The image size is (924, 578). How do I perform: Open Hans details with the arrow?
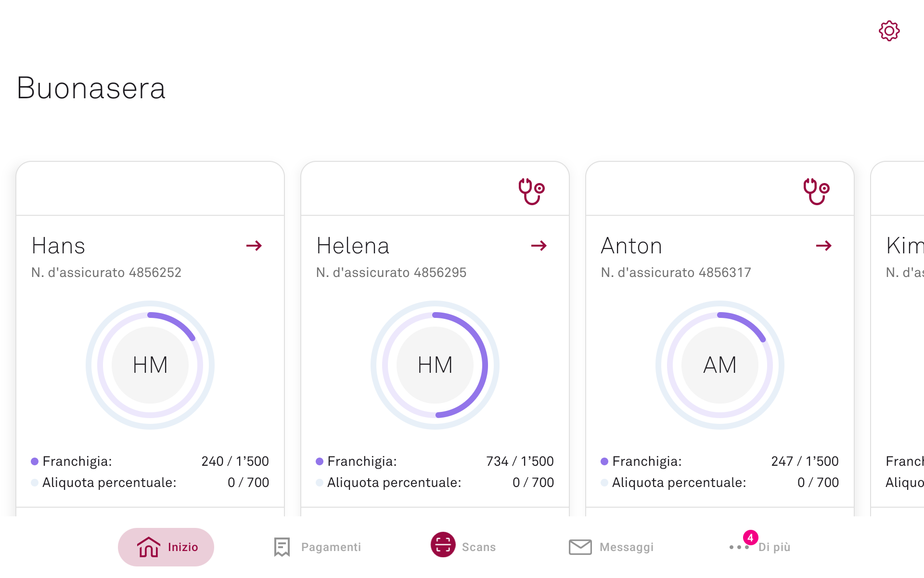[x=254, y=246]
